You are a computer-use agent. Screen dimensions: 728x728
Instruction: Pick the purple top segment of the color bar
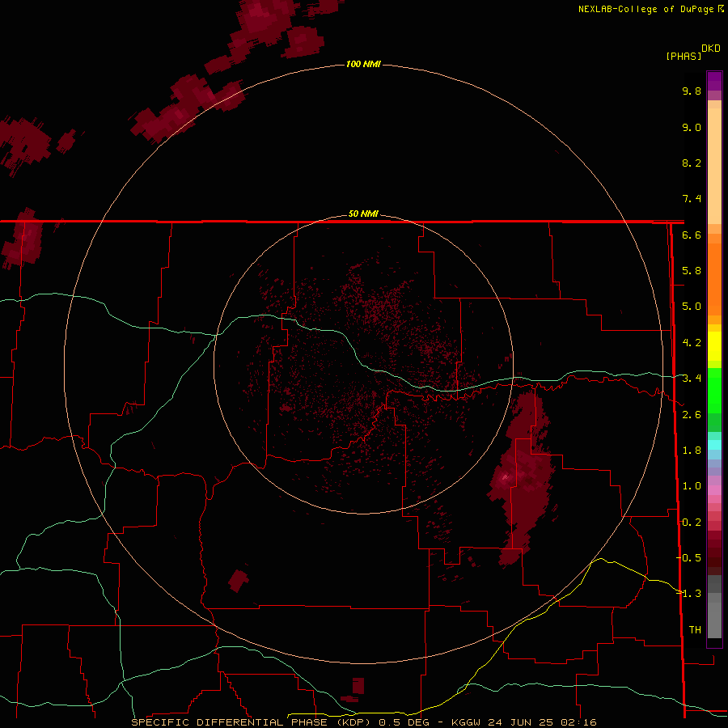[714, 81]
